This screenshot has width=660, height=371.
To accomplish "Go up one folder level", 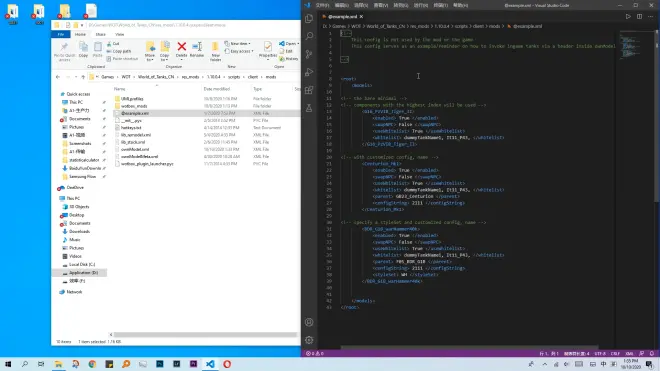I will coord(83,77).
